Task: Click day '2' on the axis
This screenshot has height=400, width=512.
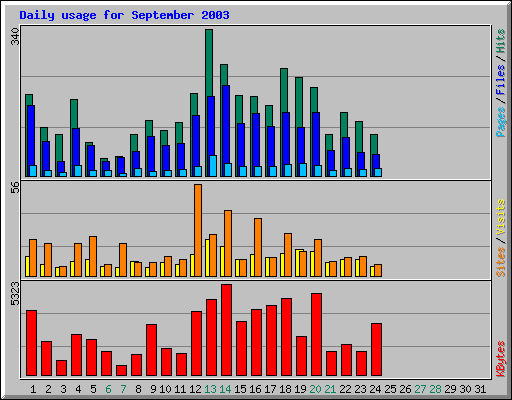Action: (48, 389)
